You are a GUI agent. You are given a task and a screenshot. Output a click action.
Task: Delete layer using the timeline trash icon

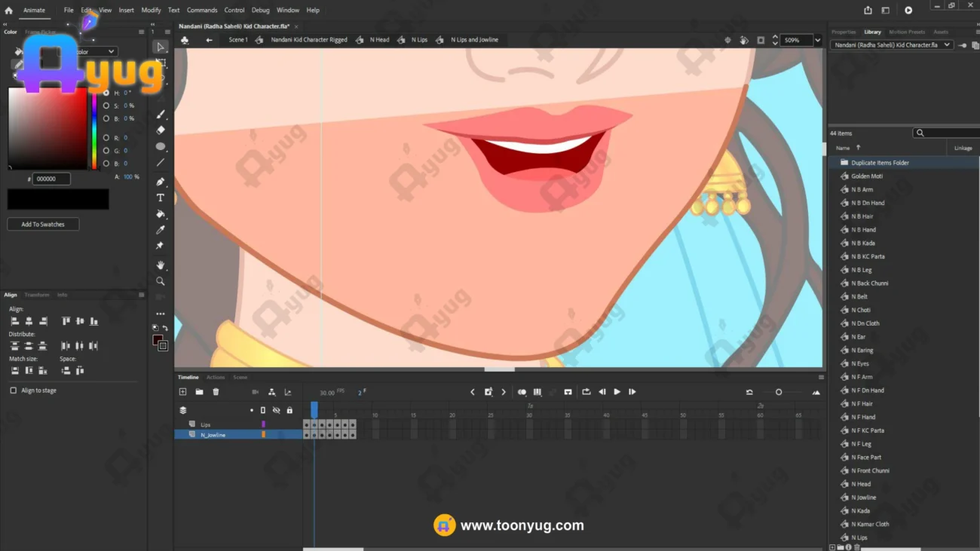tap(216, 392)
